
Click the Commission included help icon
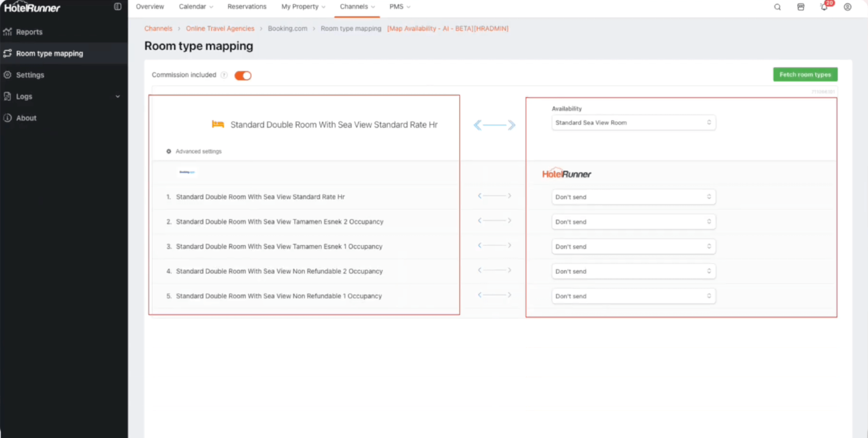coord(224,75)
